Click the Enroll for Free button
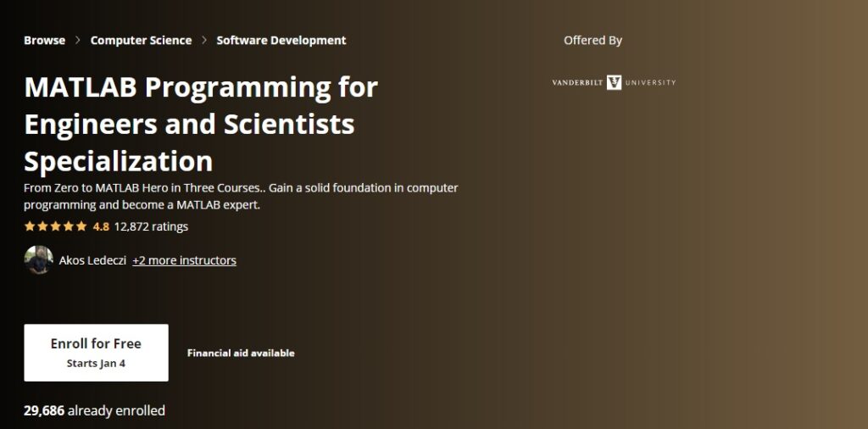 pos(97,353)
